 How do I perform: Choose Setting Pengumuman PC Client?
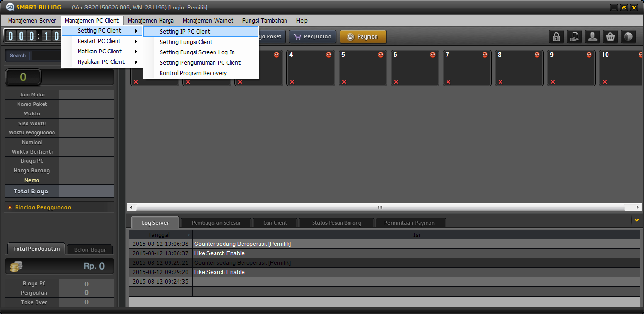pos(201,63)
